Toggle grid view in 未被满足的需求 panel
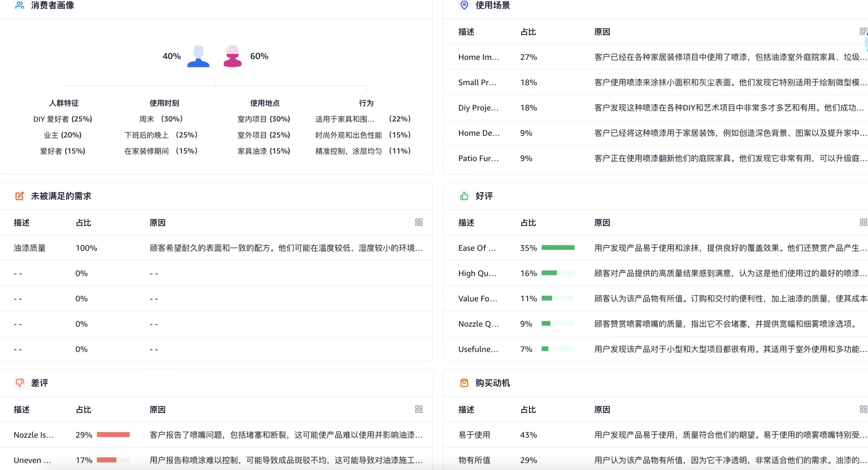Image resolution: width=868 pixels, height=470 pixels. pyautogui.click(x=419, y=222)
